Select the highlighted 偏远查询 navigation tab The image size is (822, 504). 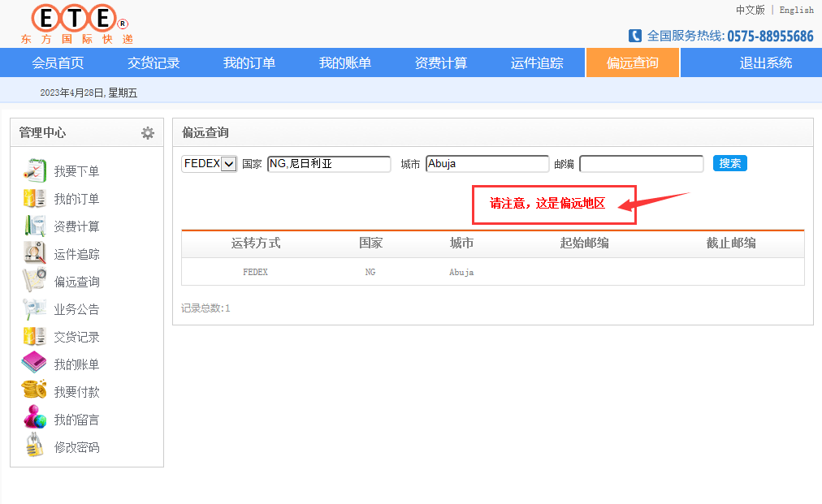tap(633, 62)
